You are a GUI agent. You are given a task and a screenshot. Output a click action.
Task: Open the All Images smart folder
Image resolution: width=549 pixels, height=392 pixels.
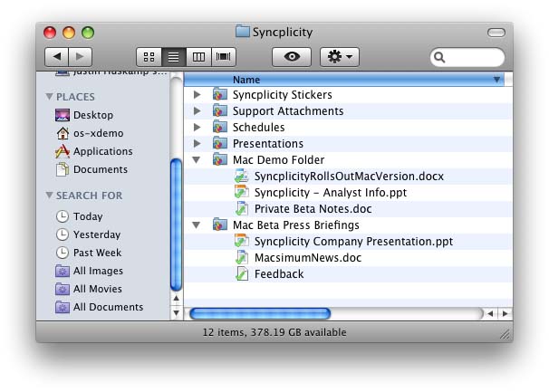tap(90, 271)
